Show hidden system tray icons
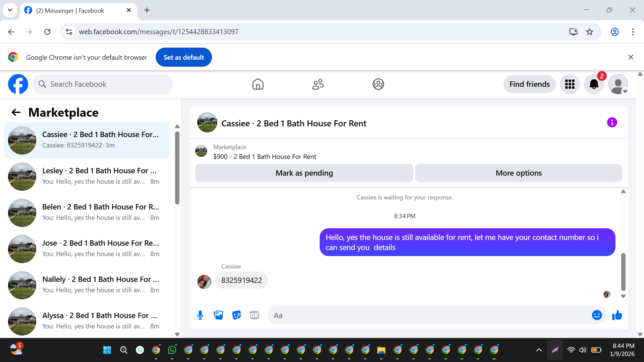This screenshot has width=644, height=362. point(539,350)
